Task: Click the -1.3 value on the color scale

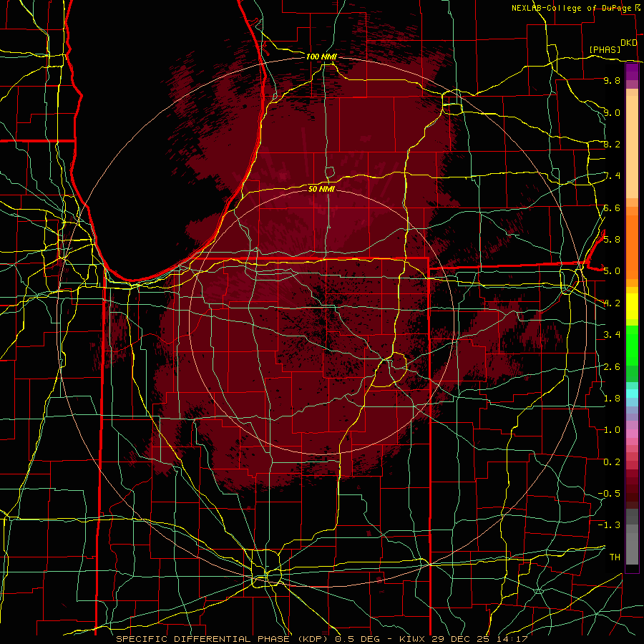Action: click(x=609, y=525)
